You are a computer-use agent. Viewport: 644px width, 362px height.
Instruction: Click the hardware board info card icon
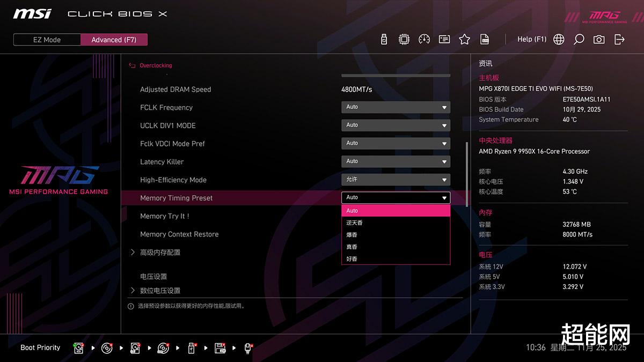(444, 39)
